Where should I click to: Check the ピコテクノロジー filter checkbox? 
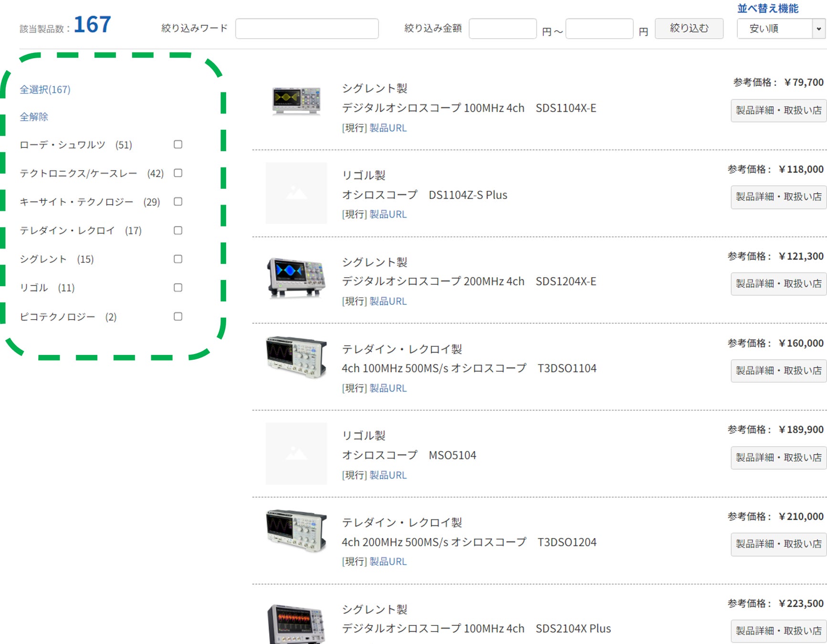coord(178,316)
